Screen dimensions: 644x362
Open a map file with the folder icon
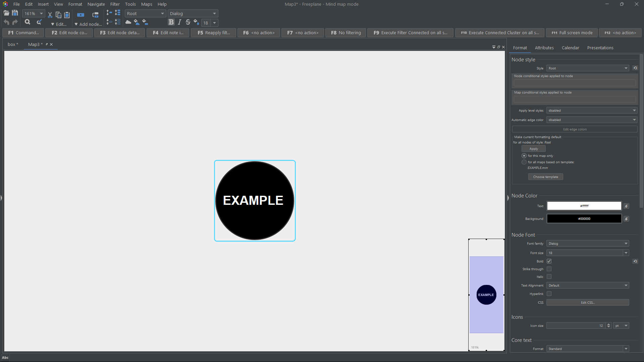point(6,13)
